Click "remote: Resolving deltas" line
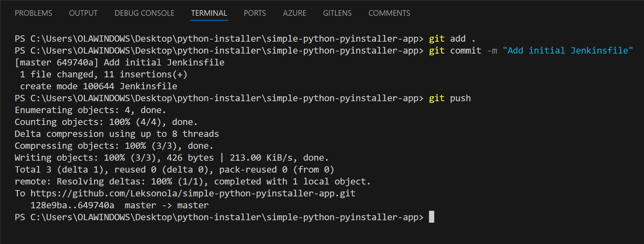 coord(193,181)
